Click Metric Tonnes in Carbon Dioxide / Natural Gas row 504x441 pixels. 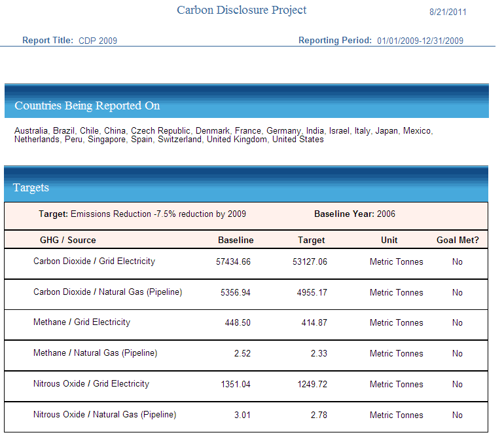396,293
